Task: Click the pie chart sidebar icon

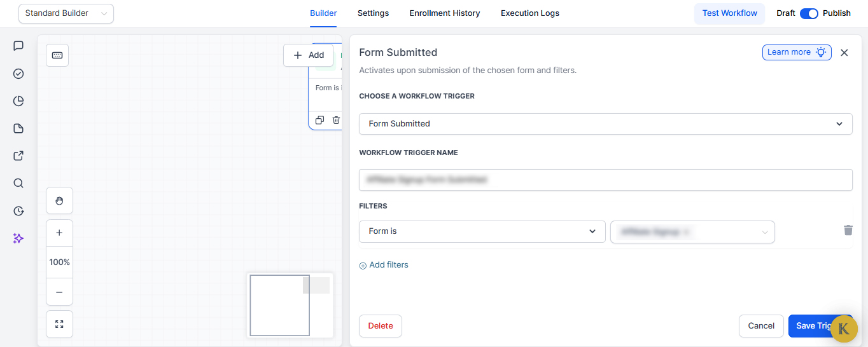Action: point(18,101)
